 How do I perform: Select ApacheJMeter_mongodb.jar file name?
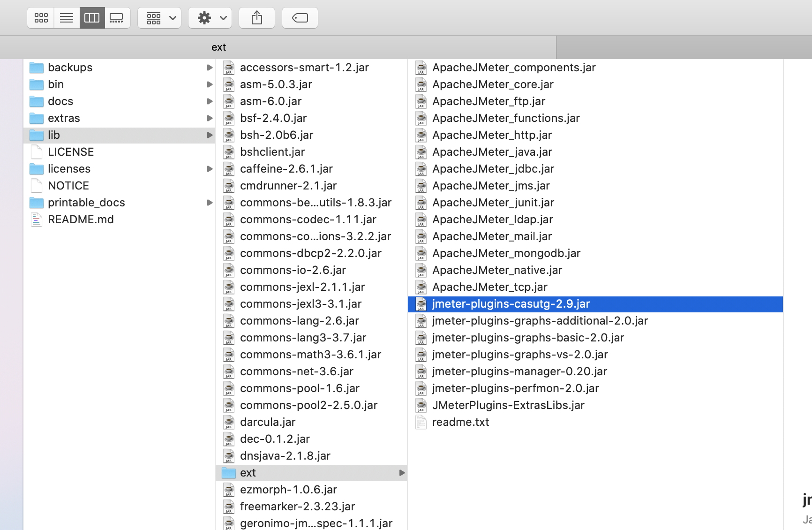coord(506,253)
